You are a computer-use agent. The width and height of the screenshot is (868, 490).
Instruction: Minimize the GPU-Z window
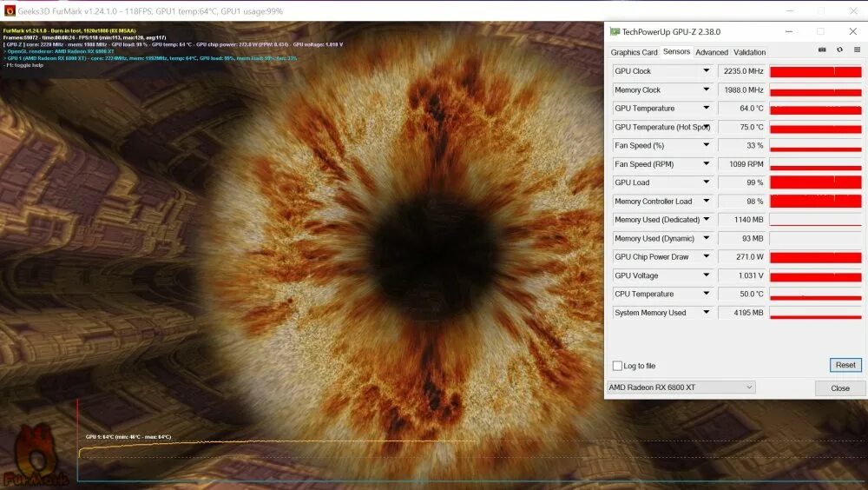(x=788, y=31)
